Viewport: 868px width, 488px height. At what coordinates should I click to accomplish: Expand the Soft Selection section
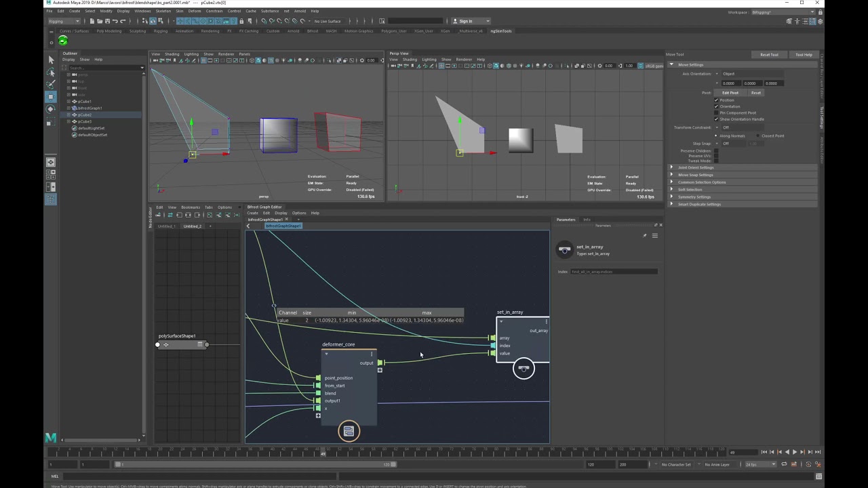pos(672,190)
